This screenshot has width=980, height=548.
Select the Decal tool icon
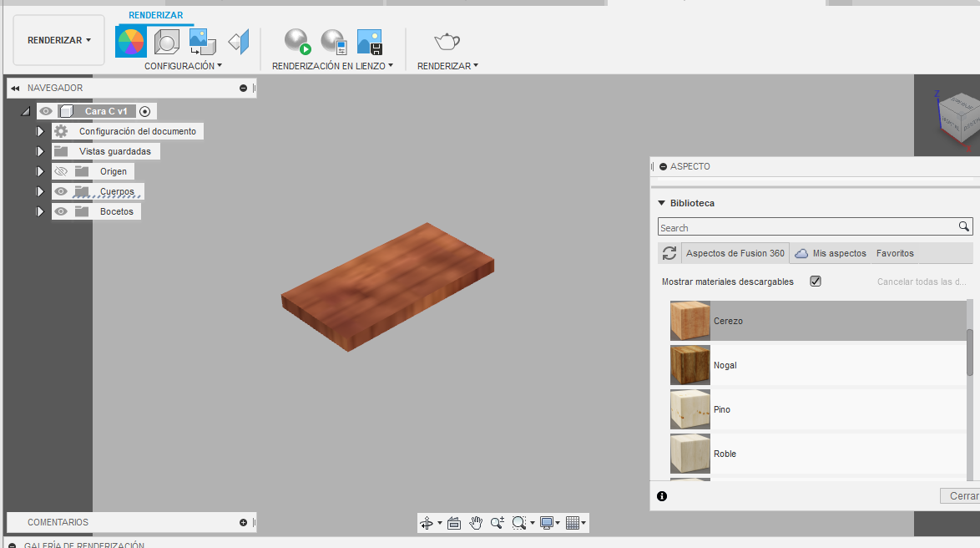pos(203,42)
